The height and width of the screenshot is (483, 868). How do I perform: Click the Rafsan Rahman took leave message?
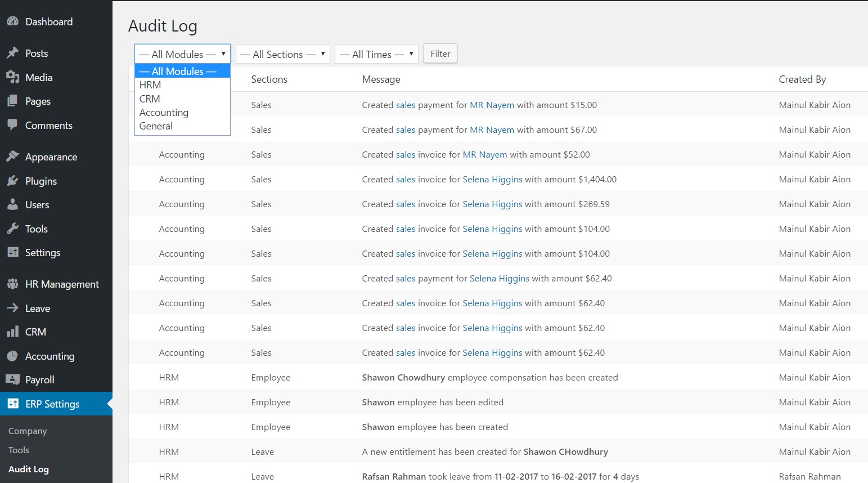(x=500, y=476)
